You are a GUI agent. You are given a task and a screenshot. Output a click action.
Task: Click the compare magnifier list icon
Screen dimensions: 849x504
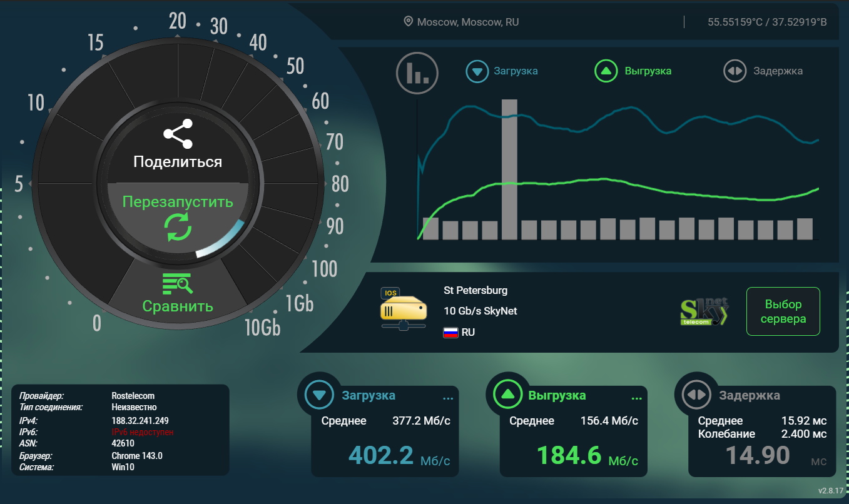pos(178,284)
